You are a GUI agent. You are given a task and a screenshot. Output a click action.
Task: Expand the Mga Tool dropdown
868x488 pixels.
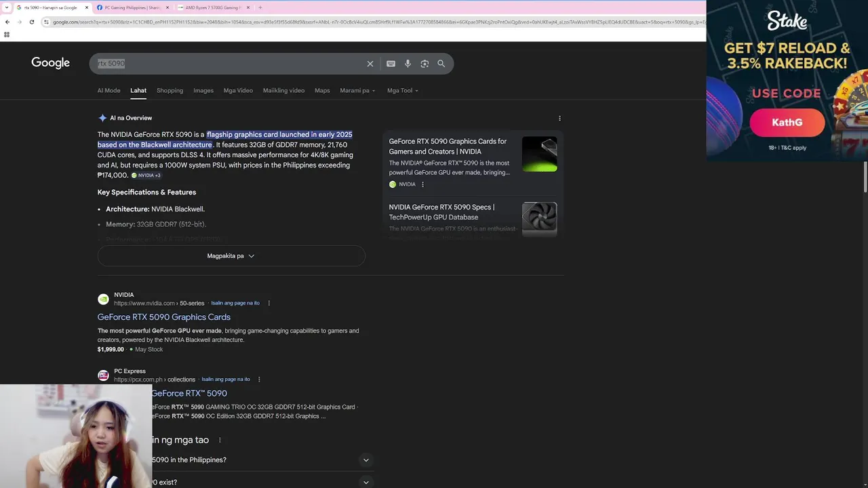403,90
